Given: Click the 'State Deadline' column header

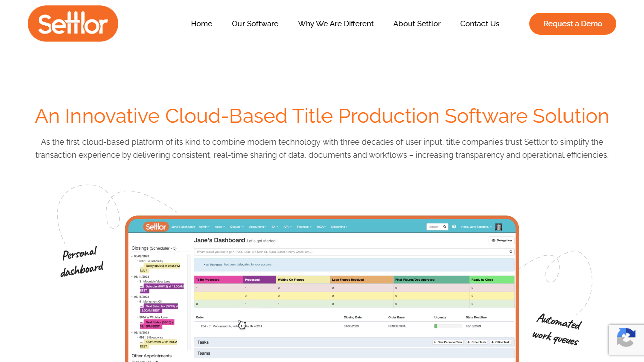Looking at the screenshot, I should click(476, 317).
